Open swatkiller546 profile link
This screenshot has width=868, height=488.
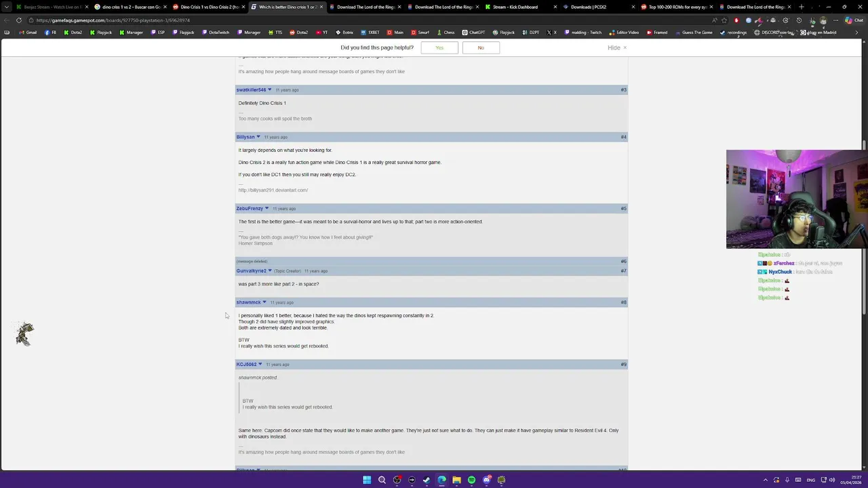point(251,89)
